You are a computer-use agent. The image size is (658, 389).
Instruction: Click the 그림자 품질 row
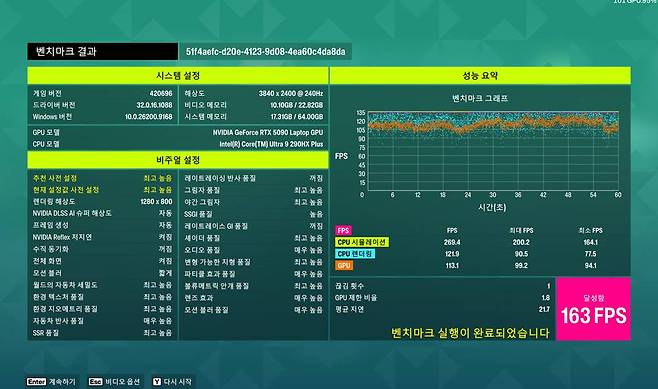point(253,190)
